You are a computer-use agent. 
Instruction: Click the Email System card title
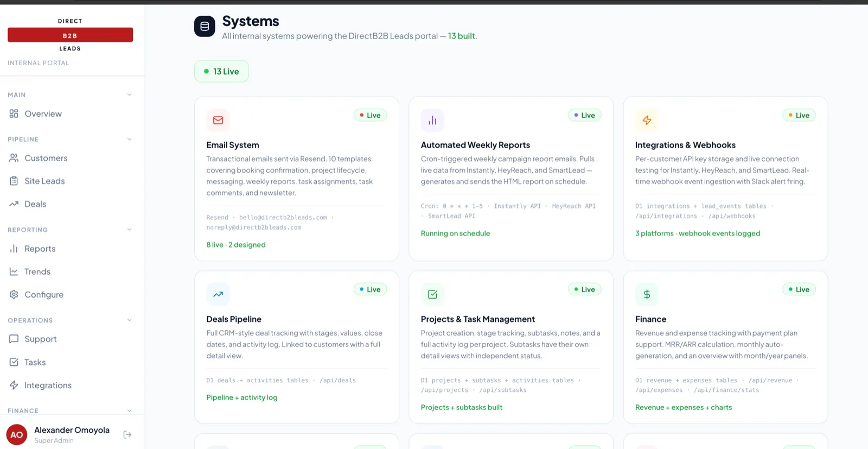click(233, 145)
